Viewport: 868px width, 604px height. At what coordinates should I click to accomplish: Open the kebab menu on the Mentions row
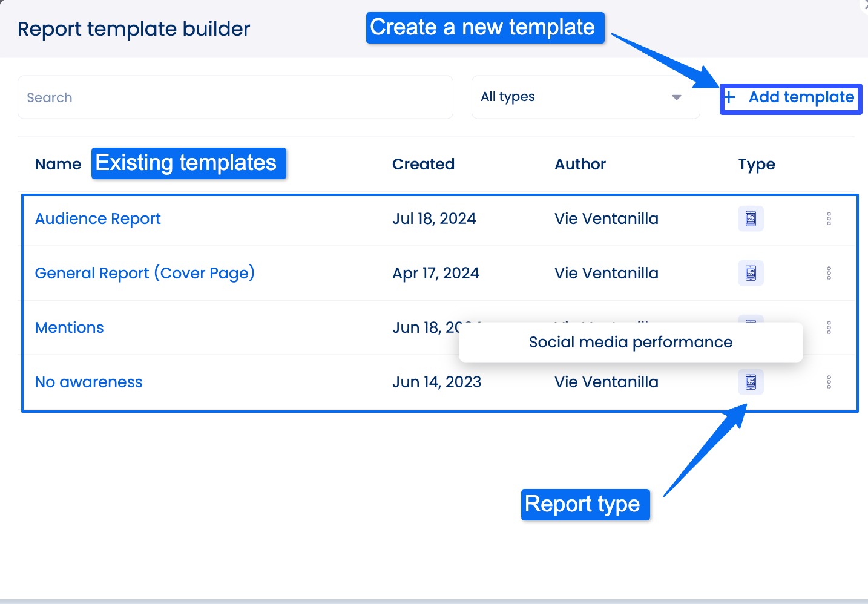tap(829, 327)
